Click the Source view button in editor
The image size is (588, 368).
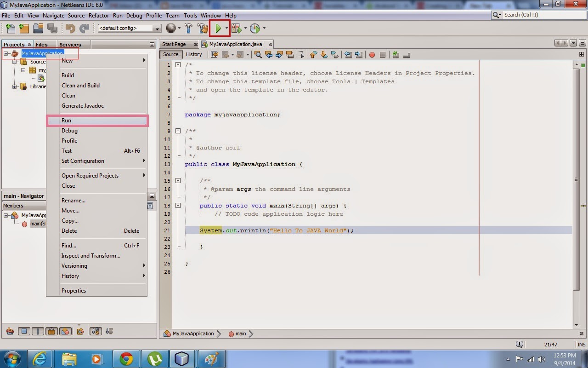[171, 54]
